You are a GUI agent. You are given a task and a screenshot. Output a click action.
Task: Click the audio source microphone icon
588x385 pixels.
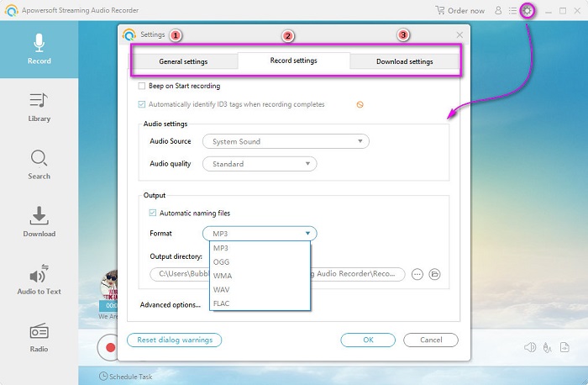[547, 348]
